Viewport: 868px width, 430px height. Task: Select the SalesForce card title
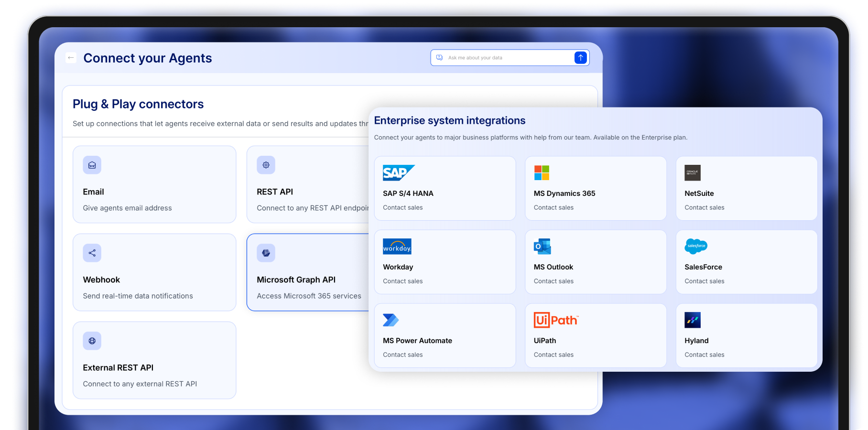704,267
